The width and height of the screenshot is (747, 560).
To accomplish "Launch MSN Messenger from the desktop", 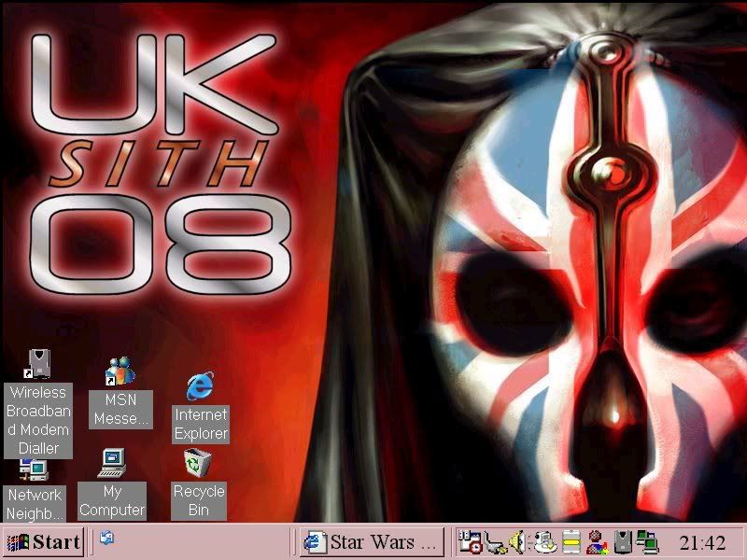I will coord(120,372).
